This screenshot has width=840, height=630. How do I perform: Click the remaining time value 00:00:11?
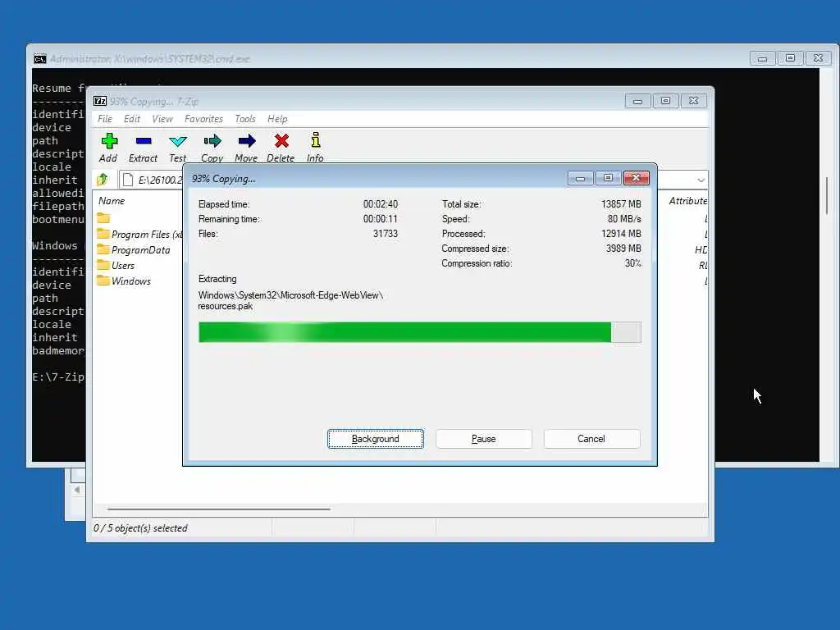click(381, 218)
